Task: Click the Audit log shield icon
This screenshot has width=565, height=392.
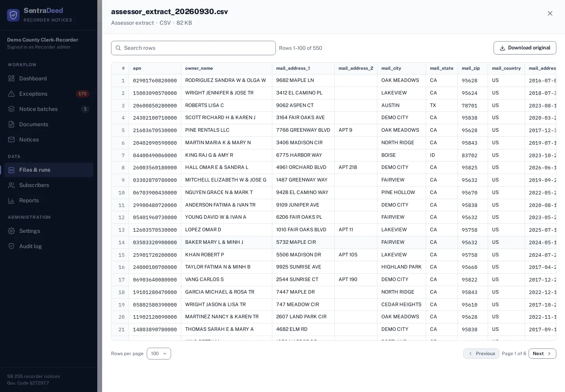Action: (x=11, y=246)
